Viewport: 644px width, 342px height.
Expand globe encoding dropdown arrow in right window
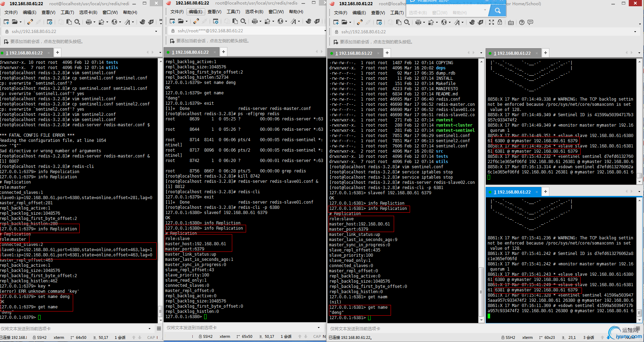coord(450,23)
